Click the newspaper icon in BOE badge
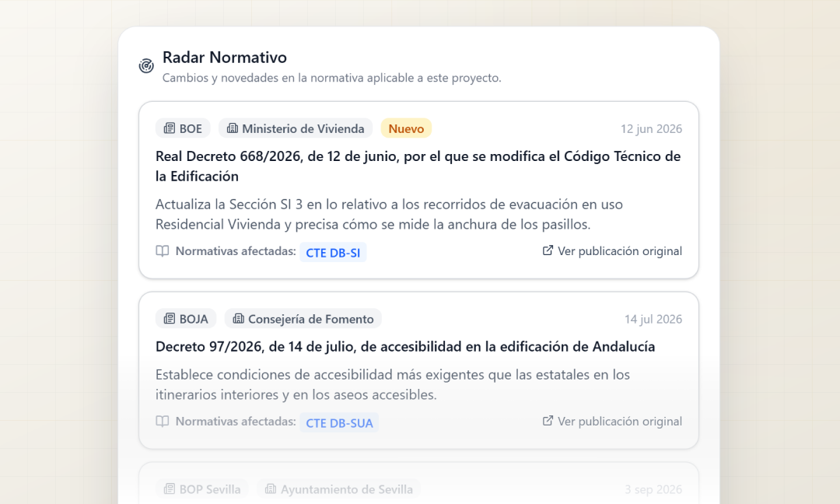 [x=170, y=128]
